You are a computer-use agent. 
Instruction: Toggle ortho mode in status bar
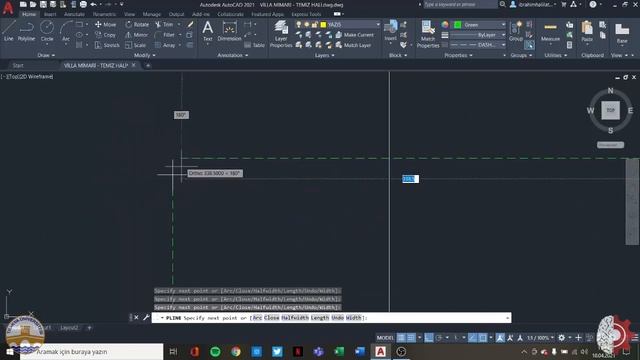click(429, 338)
